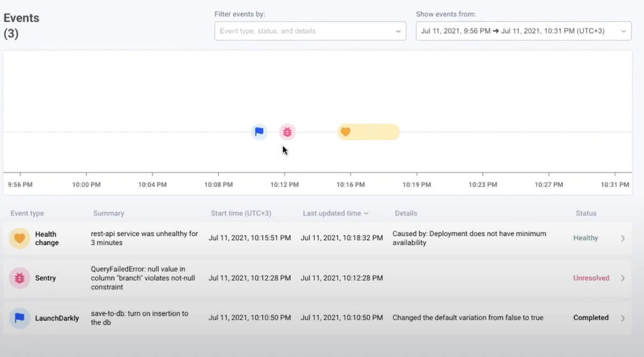
Task: Click the Unresolved status of Sentry event
Action: [591, 278]
